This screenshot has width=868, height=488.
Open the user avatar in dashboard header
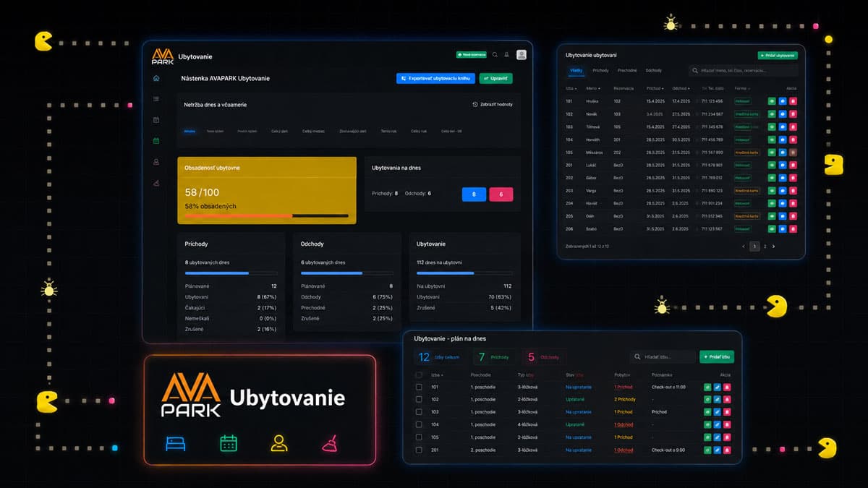521,55
